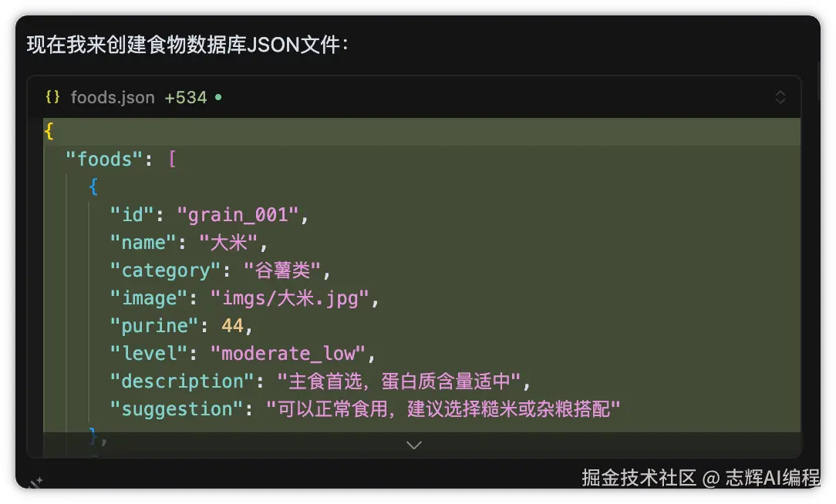The image size is (836, 504).
Task: Click the yellow opening brace on the first line
Action: pos(49,132)
